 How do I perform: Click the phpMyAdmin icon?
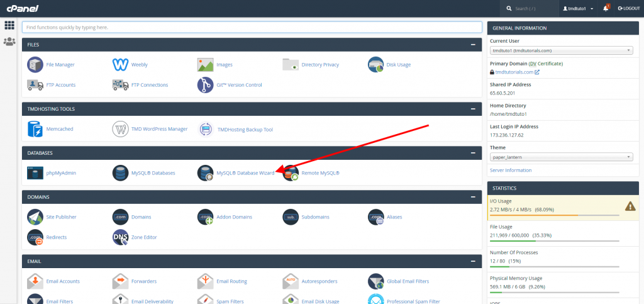35,172
